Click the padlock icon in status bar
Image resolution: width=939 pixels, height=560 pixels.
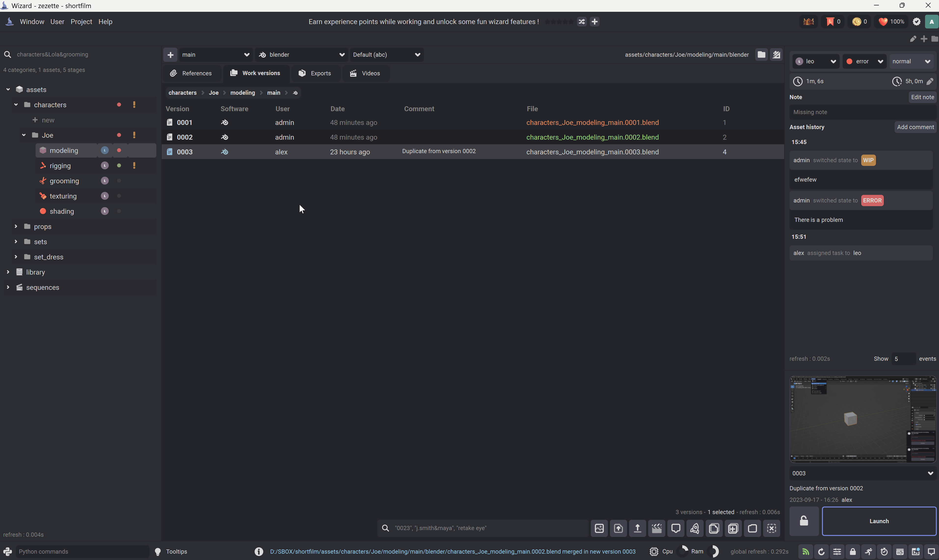853,552
